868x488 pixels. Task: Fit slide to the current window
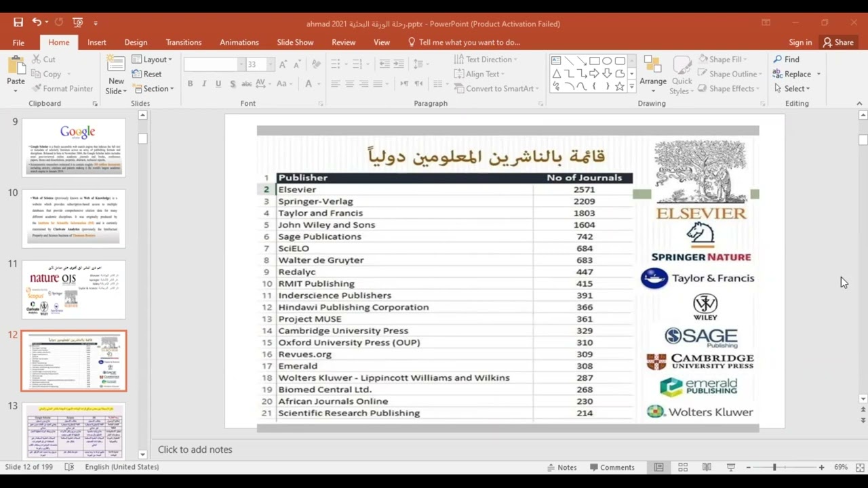pyautogui.click(x=860, y=467)
